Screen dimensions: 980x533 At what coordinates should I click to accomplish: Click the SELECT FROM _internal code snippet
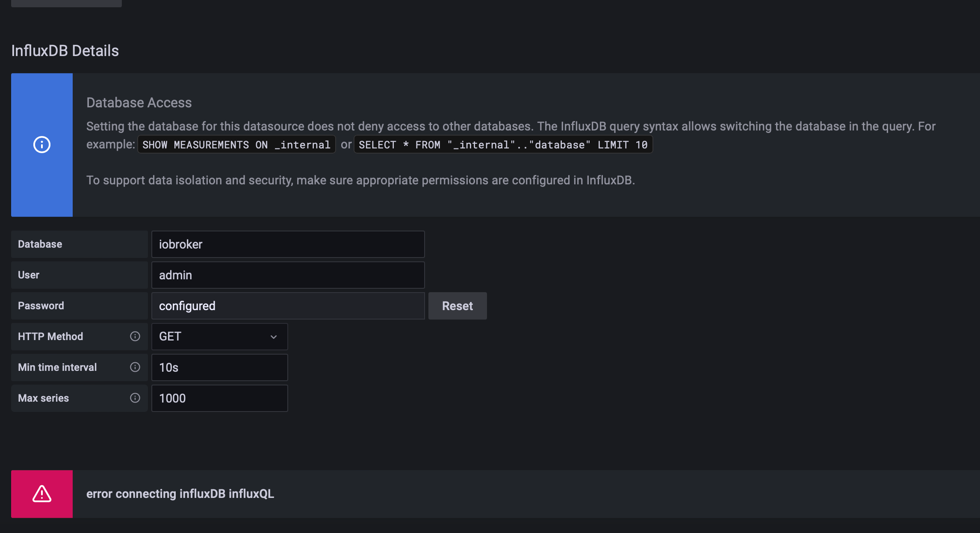tap(503, 145)
